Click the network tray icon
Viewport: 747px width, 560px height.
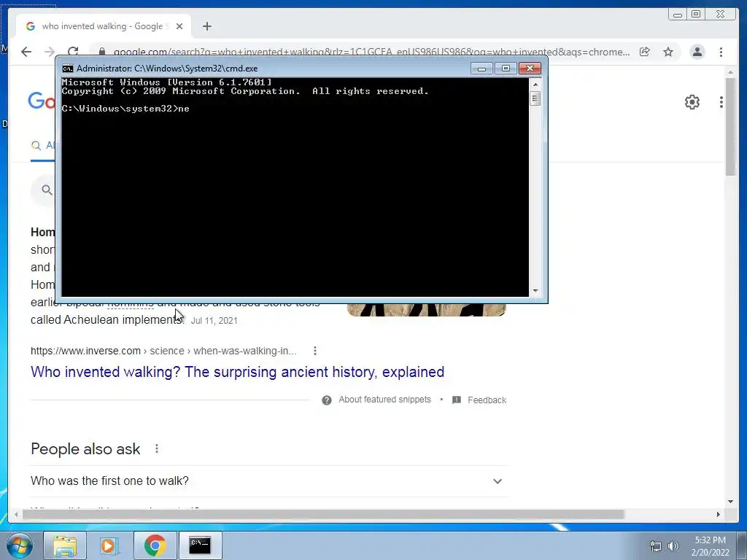pos(656,546)
